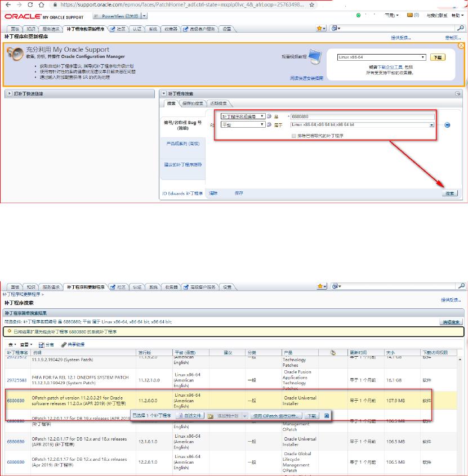Open the 服务请求 tab in upper navigation

pyautogui.click(x=51, y=29)
